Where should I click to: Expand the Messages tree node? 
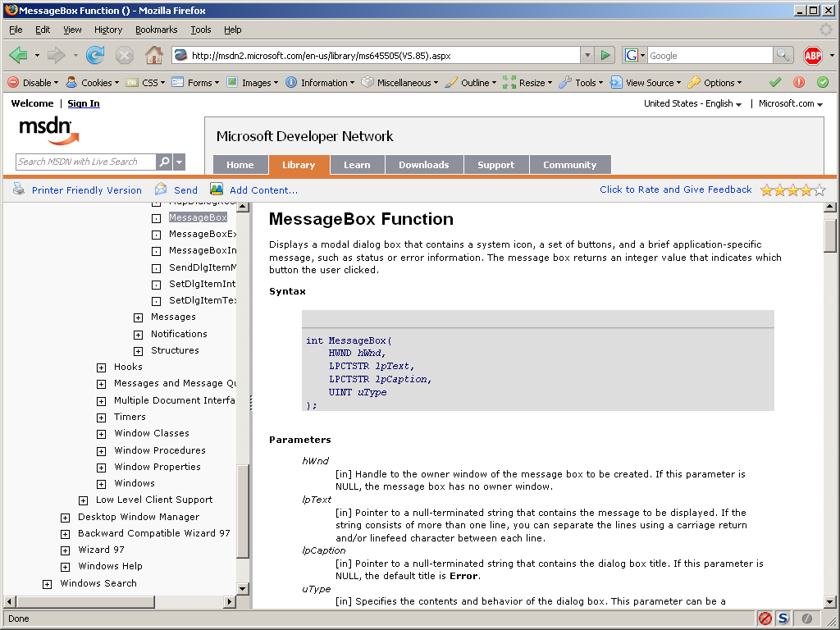click(x=138, y=317)
